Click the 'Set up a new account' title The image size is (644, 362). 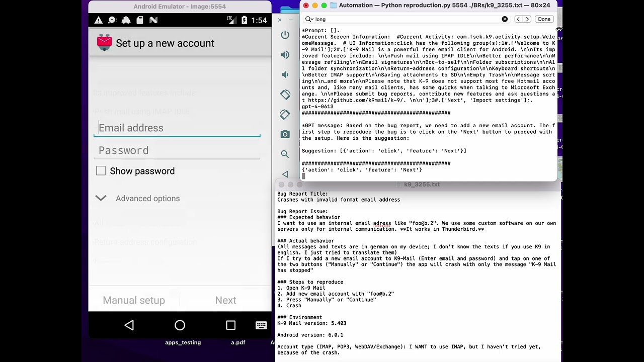(165, 43)
